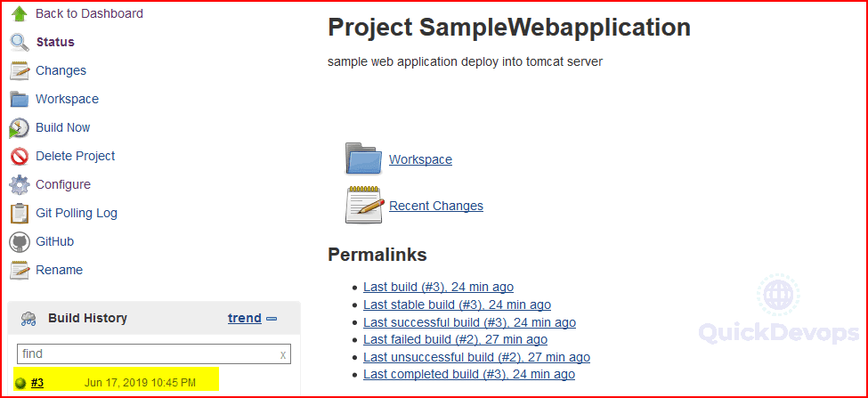Screen dimensions: 868x398
Task: Open the trend link in Build History
Action: (245, 318)
